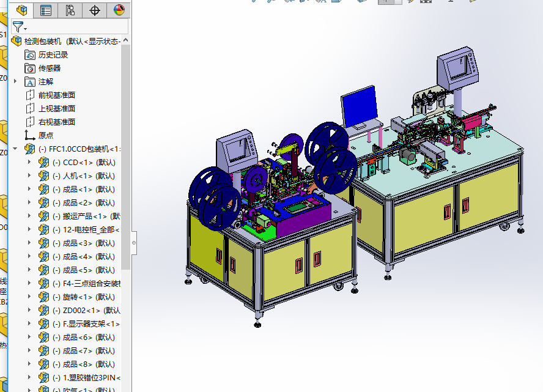Click the F4-三点组合安装 assembly icon
The image size is (543, 392).
click(x=43, y=284)
